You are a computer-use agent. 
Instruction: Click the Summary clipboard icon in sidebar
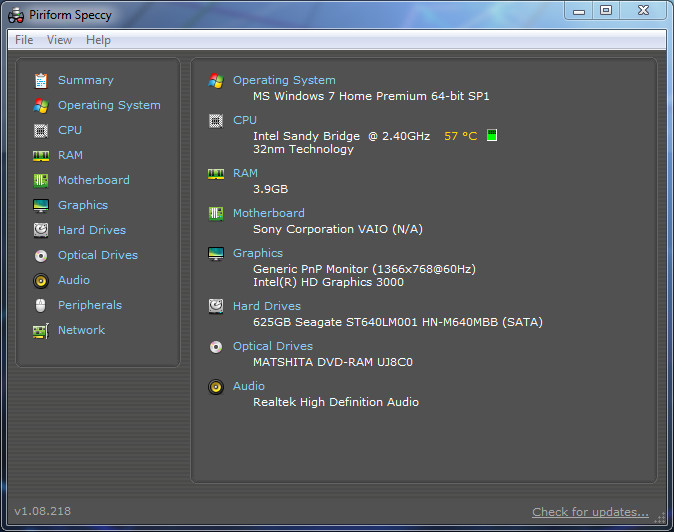[x=41, y=80]
